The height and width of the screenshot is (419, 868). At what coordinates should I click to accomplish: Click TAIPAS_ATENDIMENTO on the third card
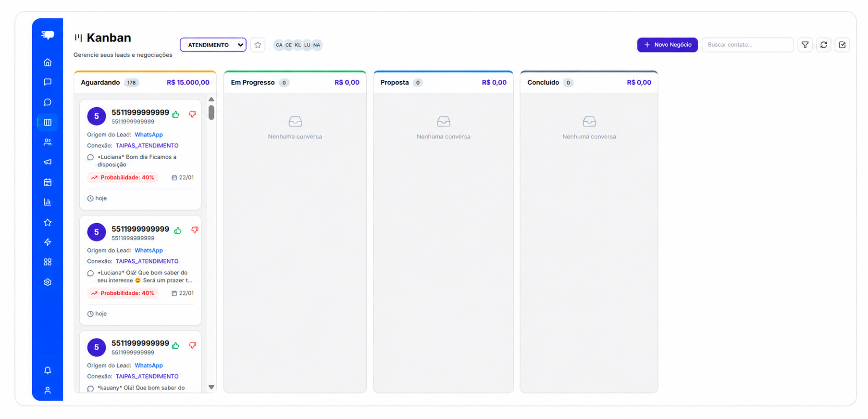click(147, 377)
